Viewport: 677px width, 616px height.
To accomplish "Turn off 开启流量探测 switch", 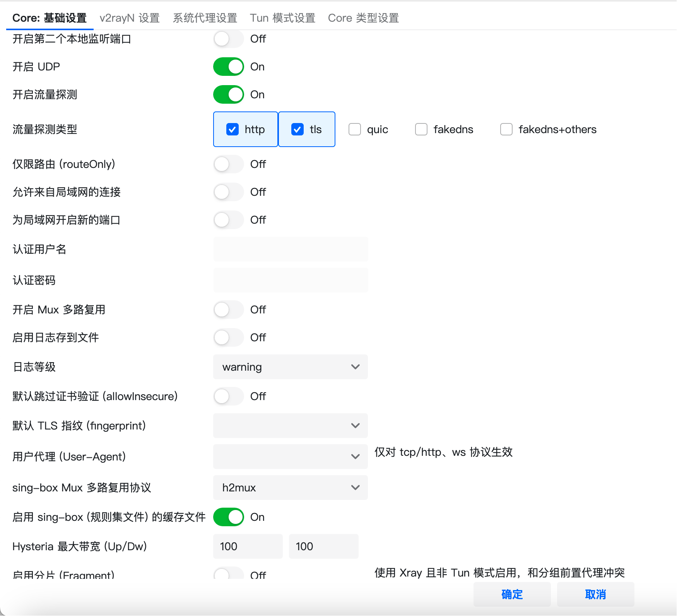I will click(x=229, y=94).
